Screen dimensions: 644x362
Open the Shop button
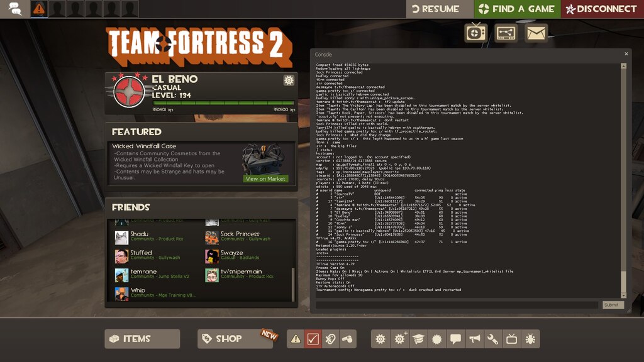coord(235,339)
